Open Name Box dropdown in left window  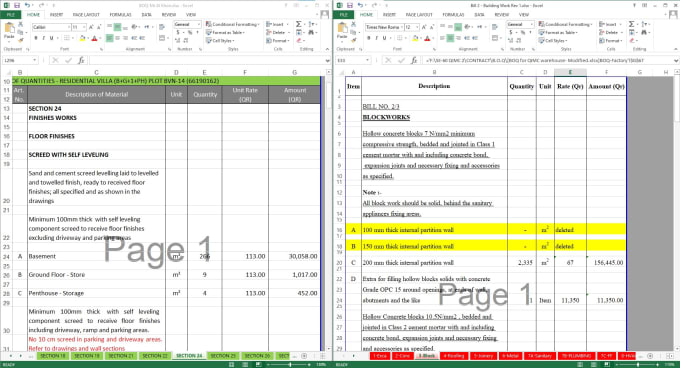[x=34, y=60]
